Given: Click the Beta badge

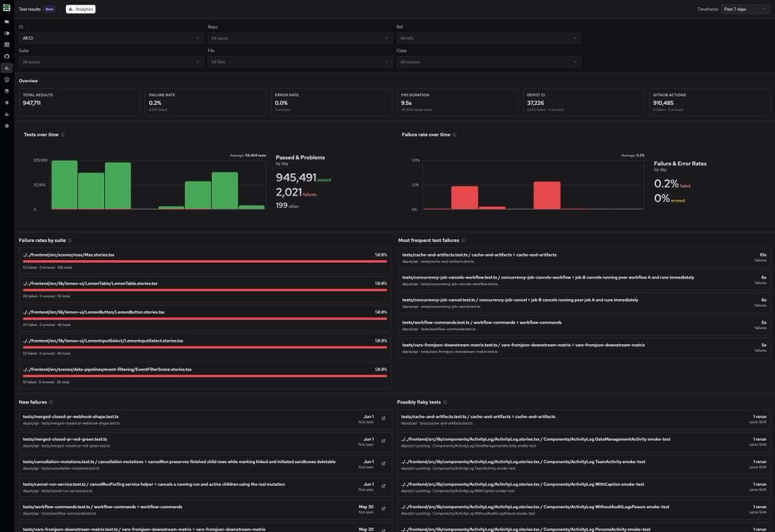Looking at the screenshot, I should (50, 9).
